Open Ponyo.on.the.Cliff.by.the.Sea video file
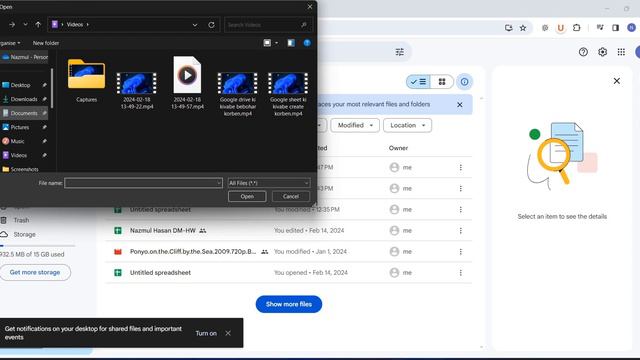 193,252
